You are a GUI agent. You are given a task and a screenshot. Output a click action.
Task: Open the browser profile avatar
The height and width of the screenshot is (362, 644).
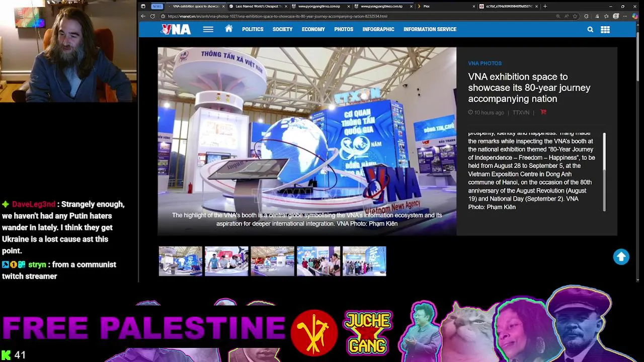click(616, 16)
